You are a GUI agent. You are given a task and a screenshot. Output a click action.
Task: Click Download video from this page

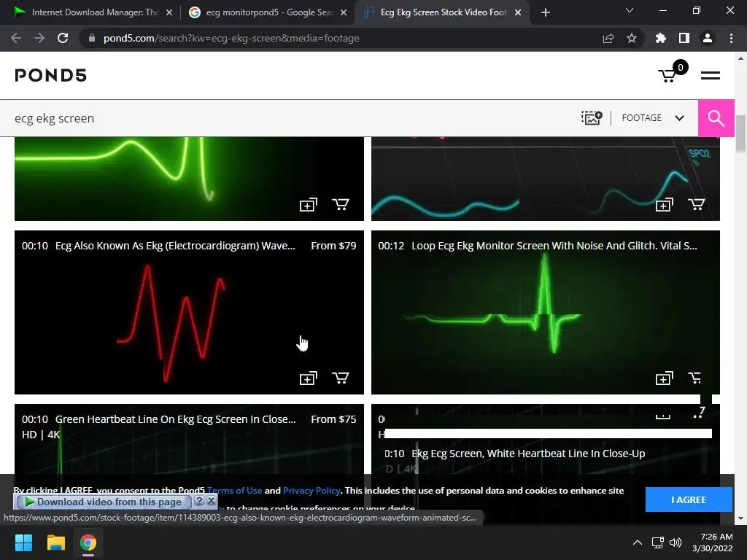click(x=104, y=502)
